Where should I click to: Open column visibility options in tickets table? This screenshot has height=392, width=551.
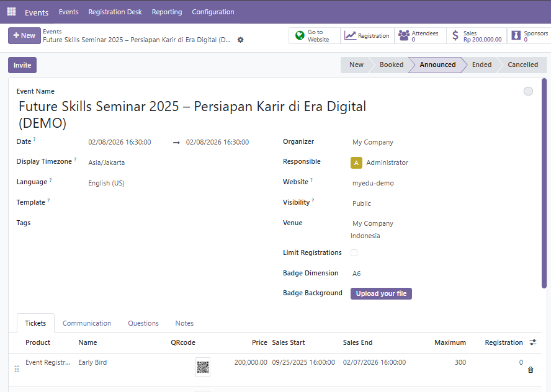[x=533, y=342]
